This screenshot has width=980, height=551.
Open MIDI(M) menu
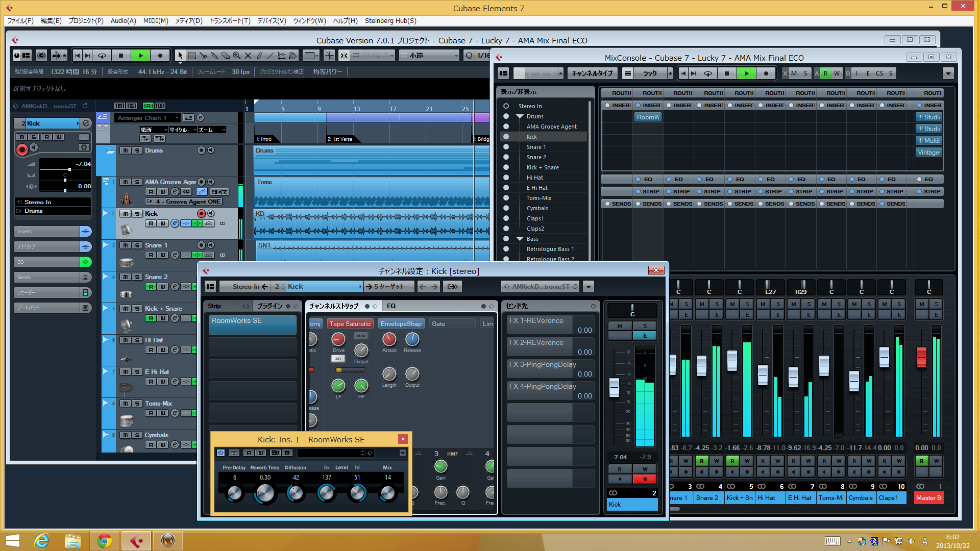[156, 20]
